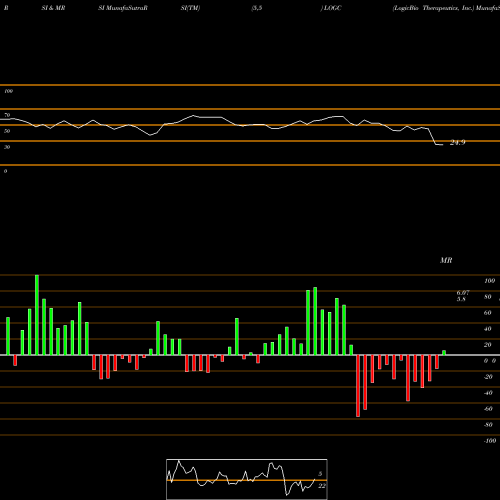The height and width of the screenshot is (500, 500).
Task: Click the tallest green MR histogram bar
Action: (x=37, y=315)
